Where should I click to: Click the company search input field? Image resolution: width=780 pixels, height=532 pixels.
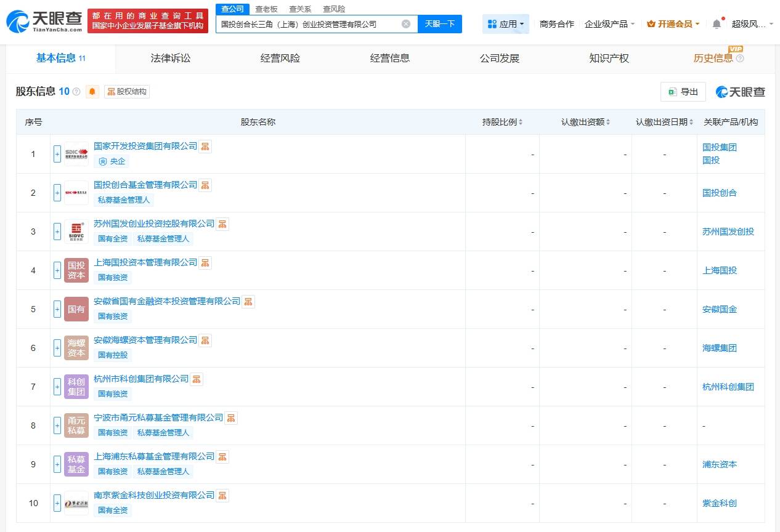coord(308,24)
